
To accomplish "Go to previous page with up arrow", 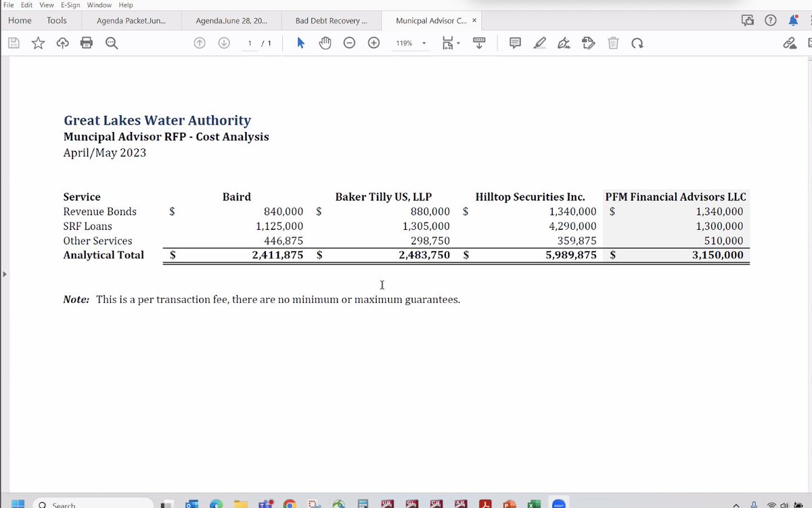I will 200,43.
